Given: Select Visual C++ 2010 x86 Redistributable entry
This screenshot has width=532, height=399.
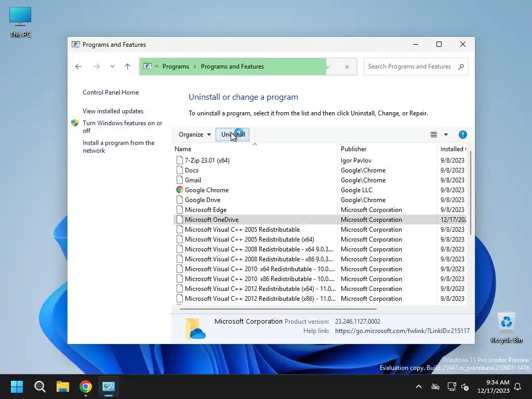Looking at the screenshot, I should click(x=260, y=279).
